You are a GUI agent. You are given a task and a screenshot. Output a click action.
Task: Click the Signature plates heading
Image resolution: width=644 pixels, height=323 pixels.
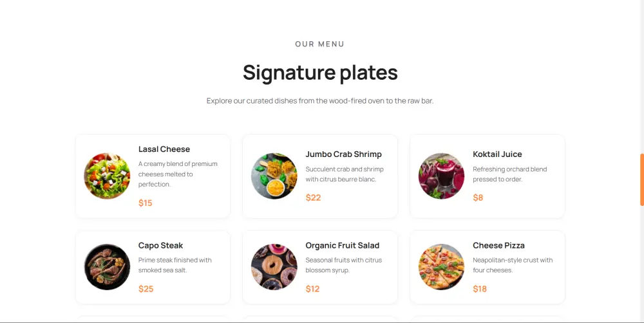[320, 73]
